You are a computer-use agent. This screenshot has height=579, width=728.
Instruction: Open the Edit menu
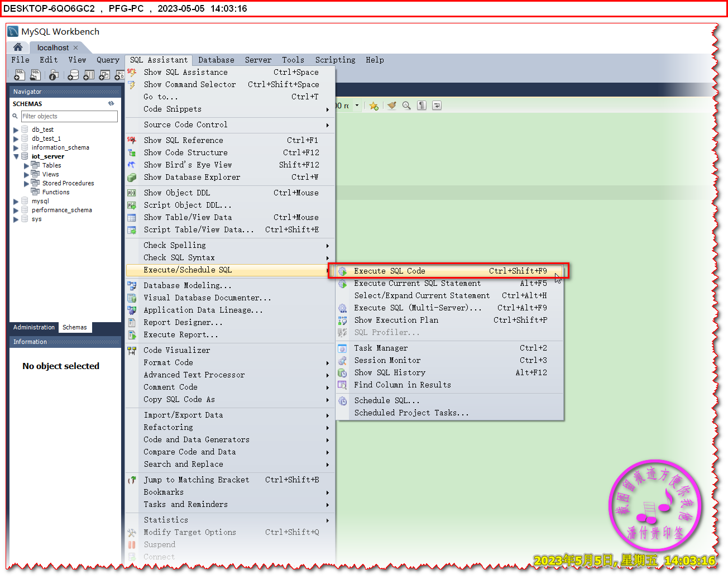pyautogui.click(x=49, y=60)
